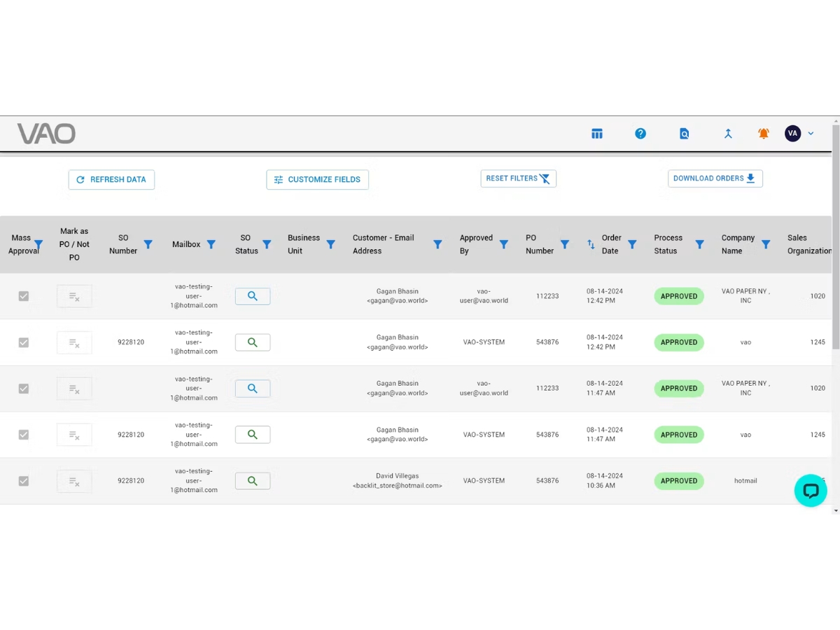Expand the VA user account dropdown arrow

pyautogui.click(x=811, y=134)
